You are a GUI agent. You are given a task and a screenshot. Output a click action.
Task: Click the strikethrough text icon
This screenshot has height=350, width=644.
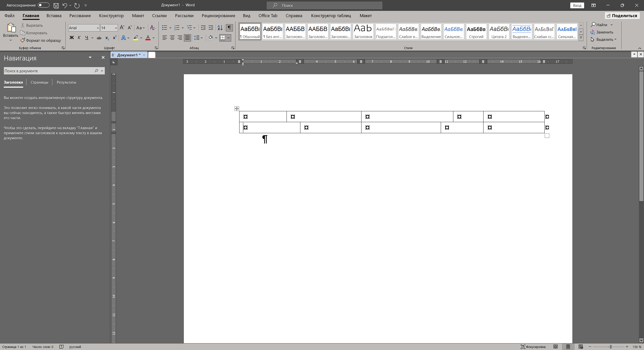[x=99, y=38]
